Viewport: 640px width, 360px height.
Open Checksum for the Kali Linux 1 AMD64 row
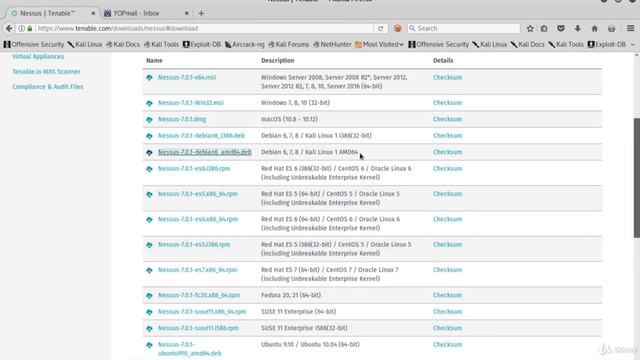point(447,152)
